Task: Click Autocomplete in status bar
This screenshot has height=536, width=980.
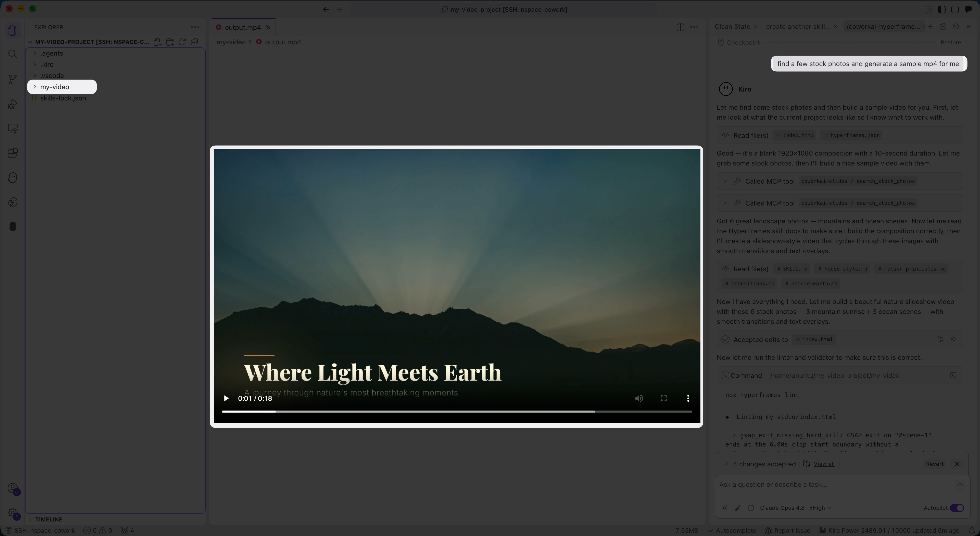Action: [732, 531]
